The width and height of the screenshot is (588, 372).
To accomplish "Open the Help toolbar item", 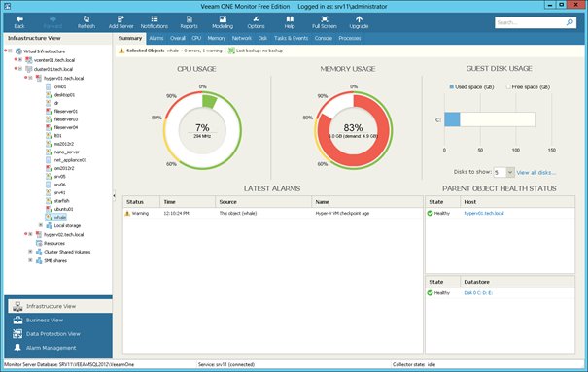I will [290, 22].
